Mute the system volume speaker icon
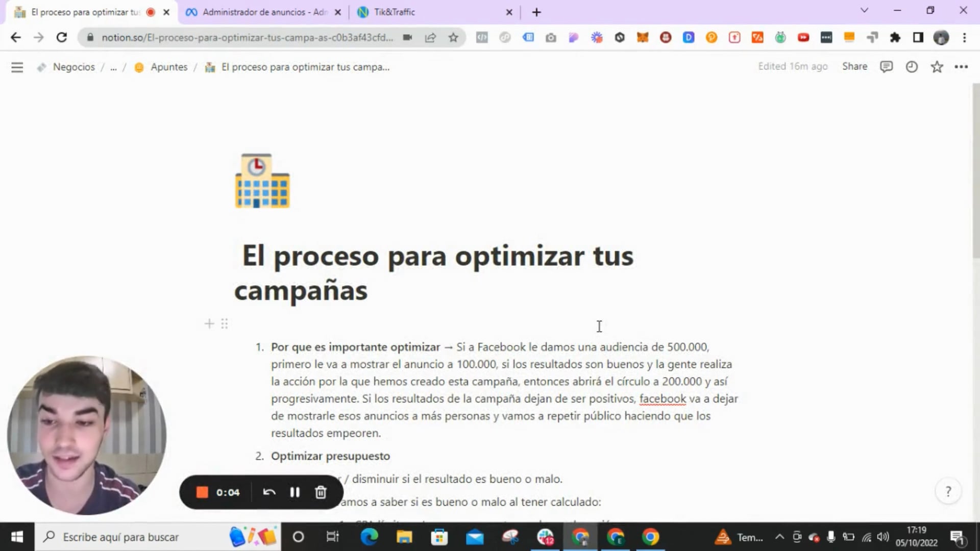980x551 pixels. click(x=883, y=537)
